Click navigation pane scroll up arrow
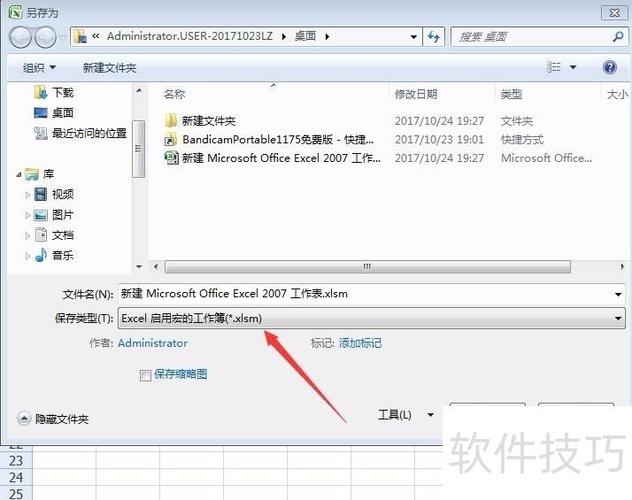632x500 pixels. pos(139,91)
